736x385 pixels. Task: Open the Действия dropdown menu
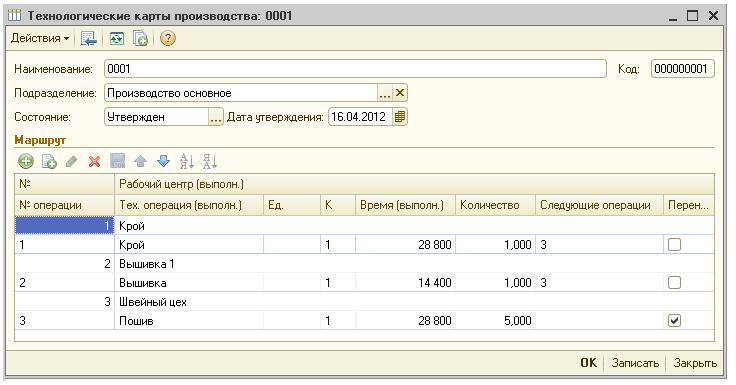40,38
